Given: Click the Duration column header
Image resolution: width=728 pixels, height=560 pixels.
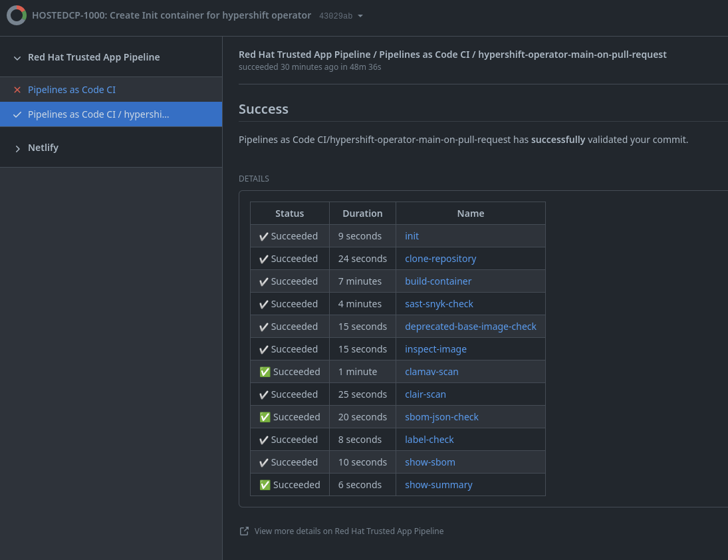Looking at the screenshot, I should 362,213.
